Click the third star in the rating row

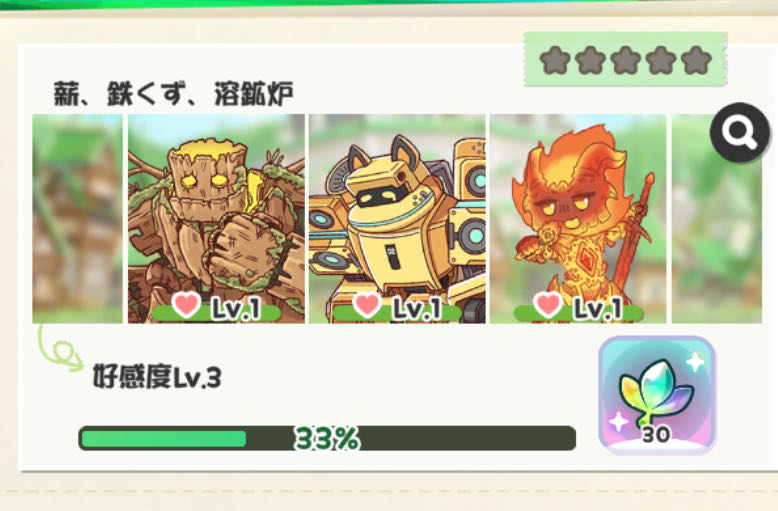point(626,61)
